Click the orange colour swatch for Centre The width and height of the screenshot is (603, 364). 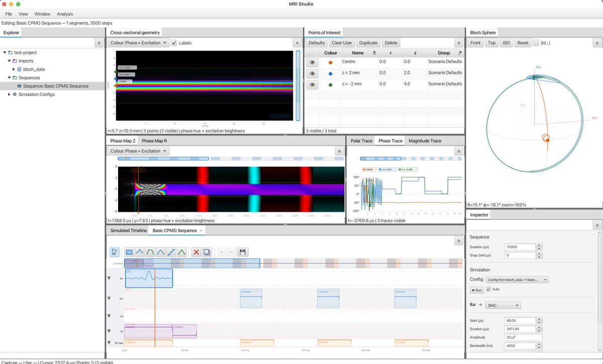(330, 62)
